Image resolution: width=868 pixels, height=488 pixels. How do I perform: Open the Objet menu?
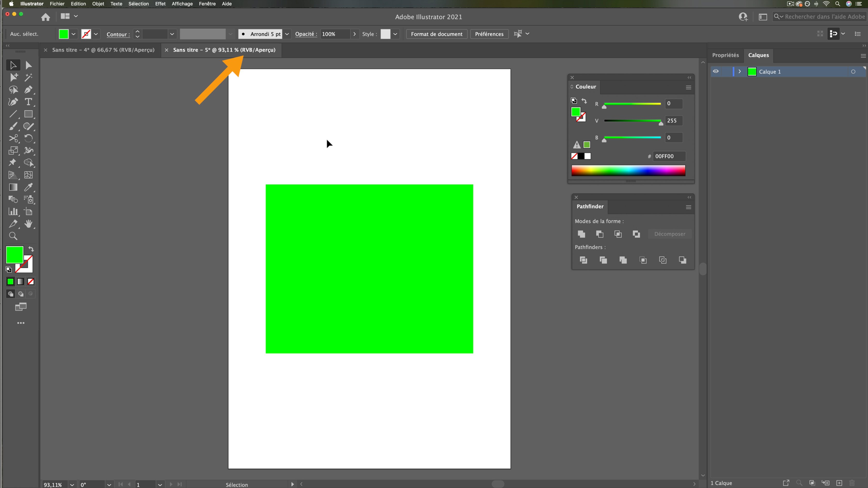98,4
